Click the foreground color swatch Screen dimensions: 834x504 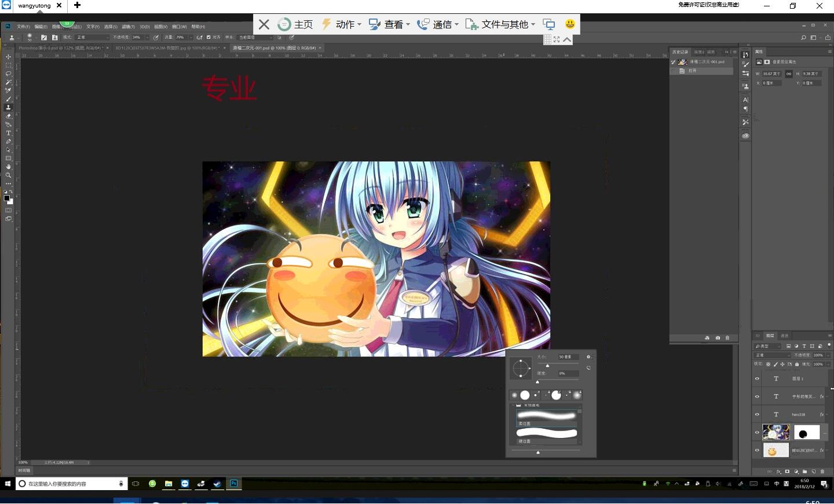coord(6,198)
